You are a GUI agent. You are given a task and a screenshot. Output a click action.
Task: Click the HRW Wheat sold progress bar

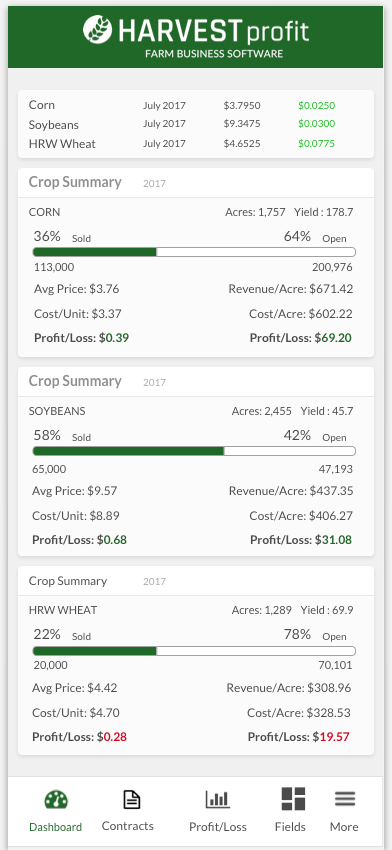tap(194, 651)
